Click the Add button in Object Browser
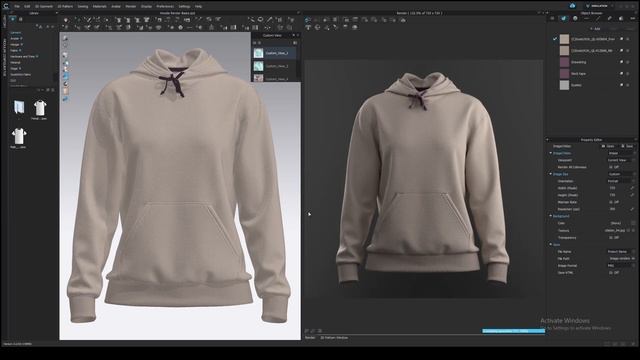Screen dimensions: 640x360 tap(596, 29)
